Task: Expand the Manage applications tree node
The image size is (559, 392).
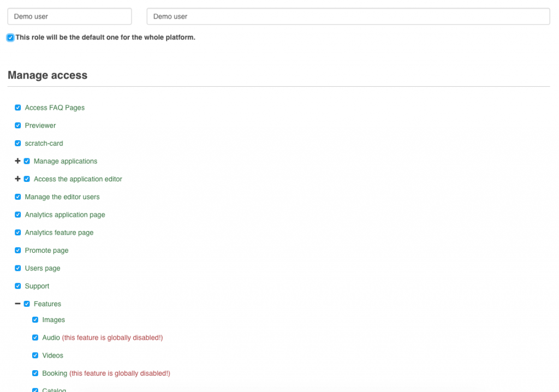Action: 17,161
